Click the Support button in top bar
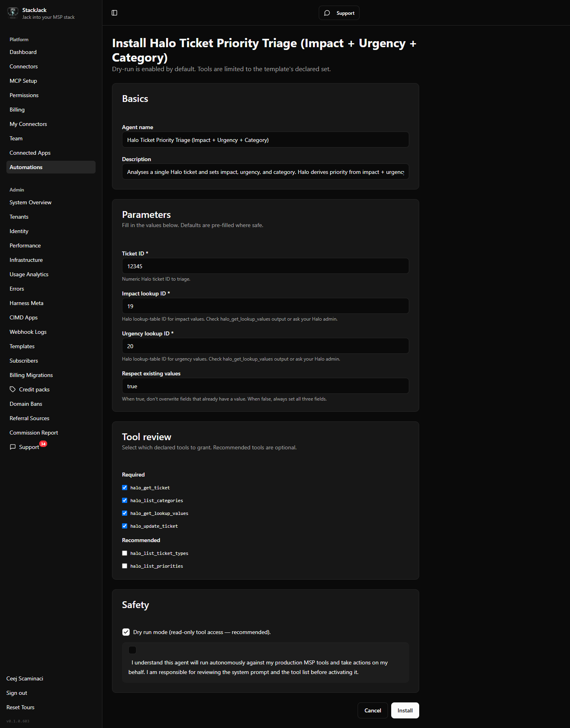The image size is (570, 728). (x=339, y=13)
